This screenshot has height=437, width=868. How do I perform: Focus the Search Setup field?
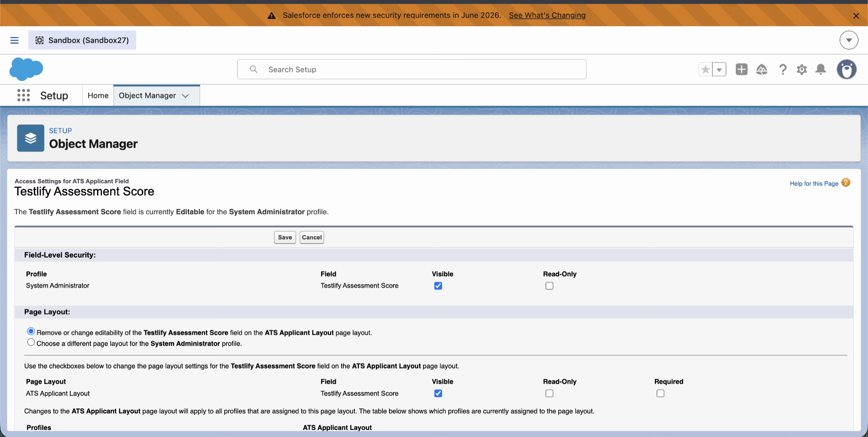tap(412, 69)
